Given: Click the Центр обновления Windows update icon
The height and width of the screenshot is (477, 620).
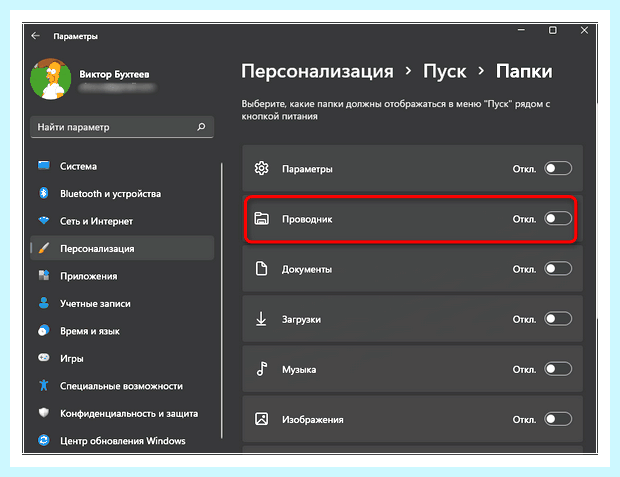Looking at the screenshot, I should [44, 440].
